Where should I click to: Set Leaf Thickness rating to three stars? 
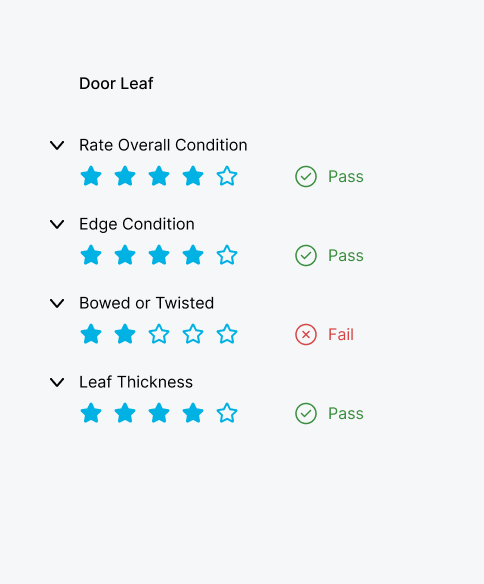pyautogui.click(x=159, y=413)
